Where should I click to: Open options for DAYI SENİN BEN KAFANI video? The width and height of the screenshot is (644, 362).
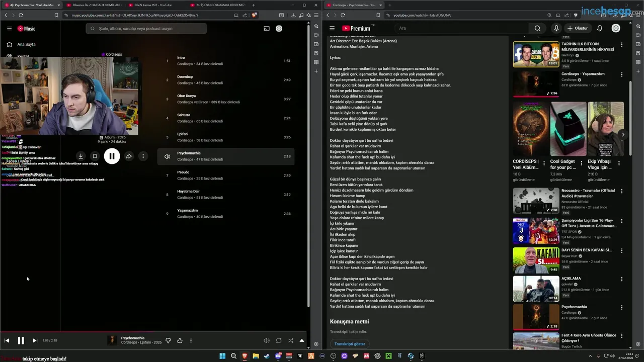click(622, 250)
